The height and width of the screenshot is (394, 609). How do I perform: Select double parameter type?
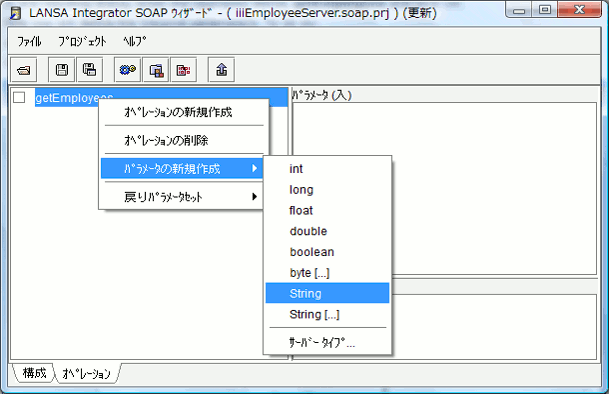327,231
